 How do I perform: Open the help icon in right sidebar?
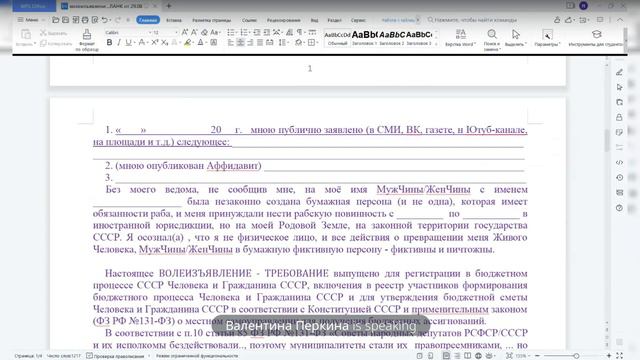pyautogui.click(x=619, y=208)
